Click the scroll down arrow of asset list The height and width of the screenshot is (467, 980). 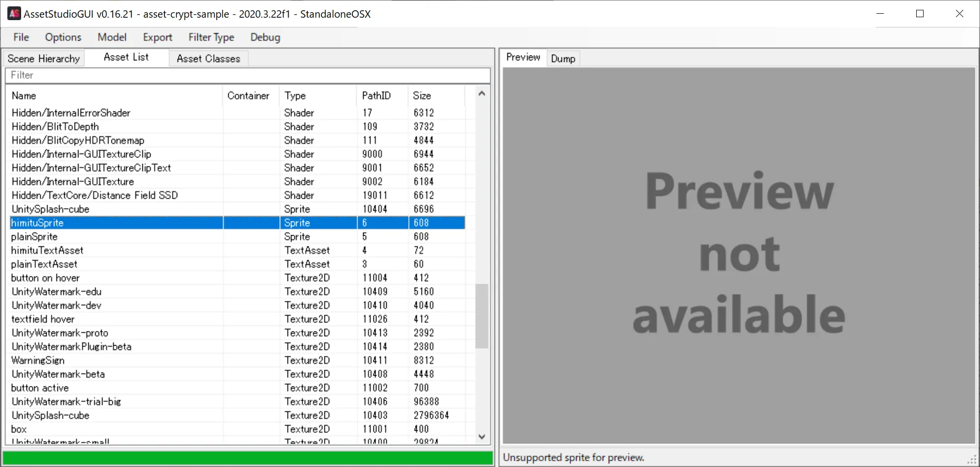pyautogui.click(x=482, y=437)
